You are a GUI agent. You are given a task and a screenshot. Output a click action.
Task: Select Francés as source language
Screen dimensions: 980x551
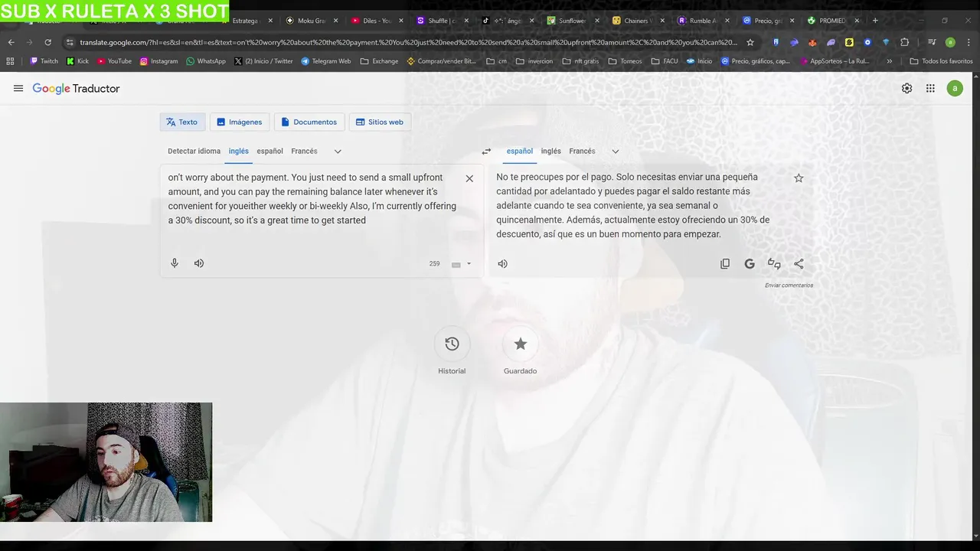click(x=304, y=152)
